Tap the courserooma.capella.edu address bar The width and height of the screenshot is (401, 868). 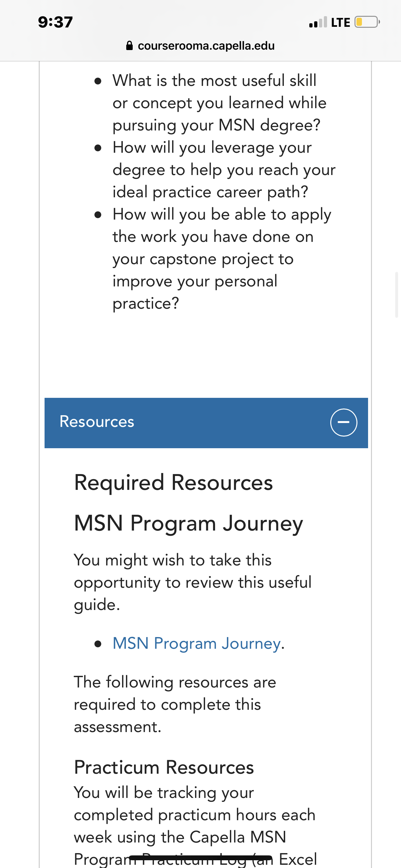tap(200, 46)
